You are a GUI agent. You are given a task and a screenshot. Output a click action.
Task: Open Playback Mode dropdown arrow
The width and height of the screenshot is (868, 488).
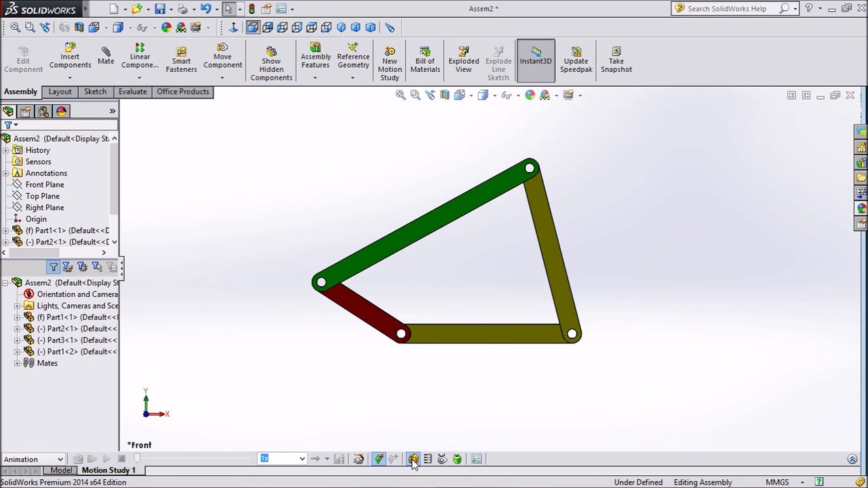(326, 459)
